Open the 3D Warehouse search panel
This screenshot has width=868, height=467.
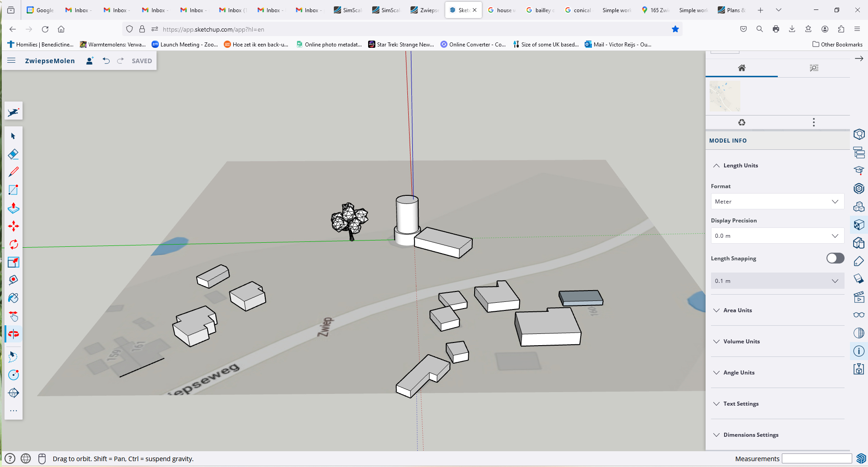[859, 134]
